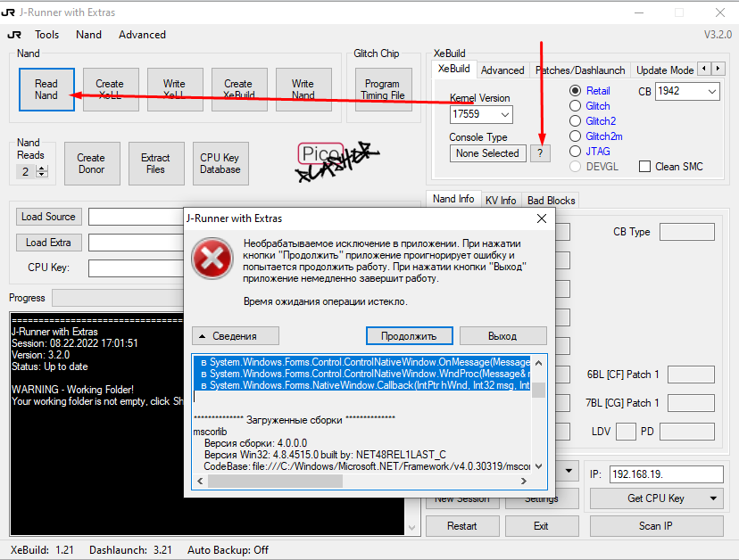Select the Glitch2 radio button
The width and height of the screenshot is (739, 560).
click(x=593, y=121)
